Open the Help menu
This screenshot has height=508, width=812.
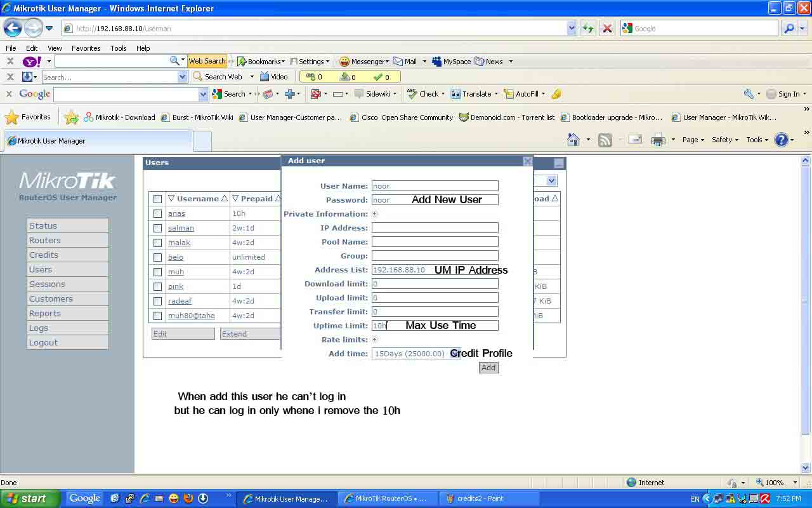[143, 48]
